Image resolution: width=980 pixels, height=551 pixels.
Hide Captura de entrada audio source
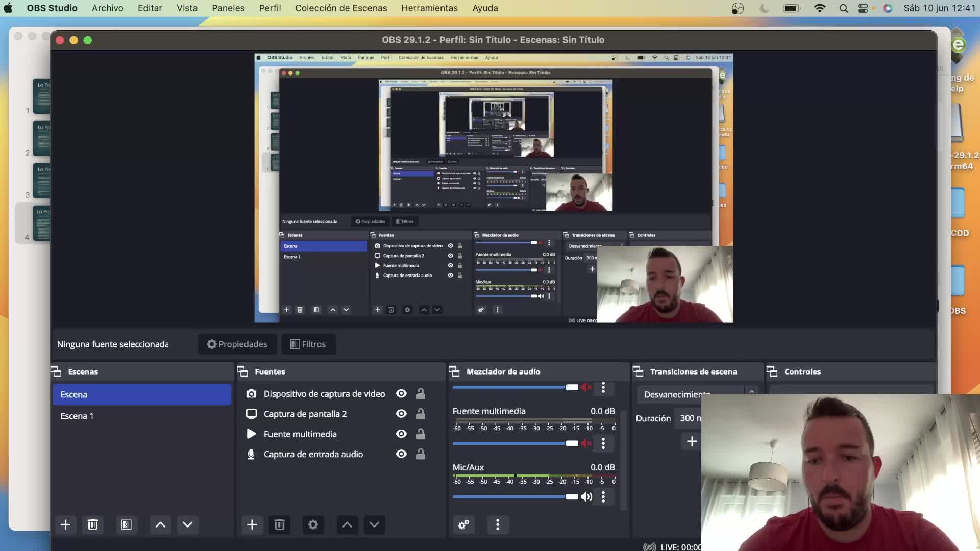point(401,454)
